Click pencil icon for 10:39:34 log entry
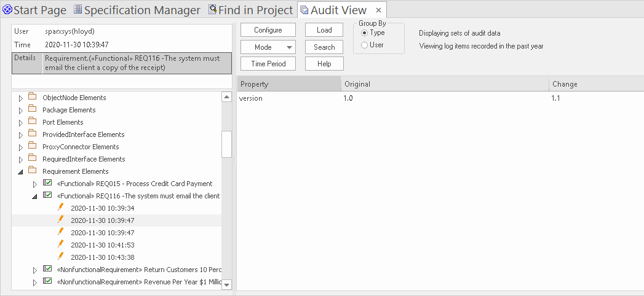644x296 pixels. [x=61, y=208]
